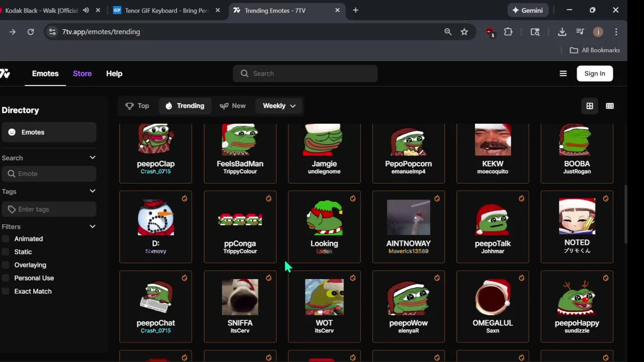
Task: Select the New sorting tab
Action: click(233, 106)
